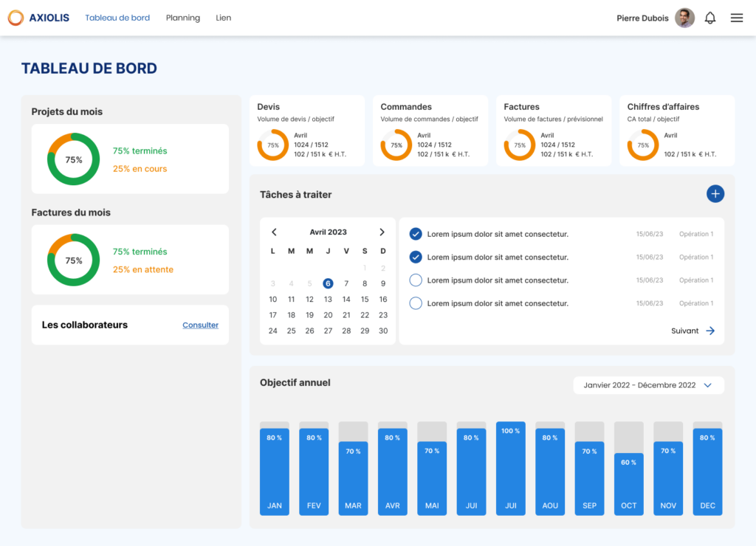Select the JAN 80% bar
Image resolution: width=756 pixels, height=546 pixels.
pos(275,471)
